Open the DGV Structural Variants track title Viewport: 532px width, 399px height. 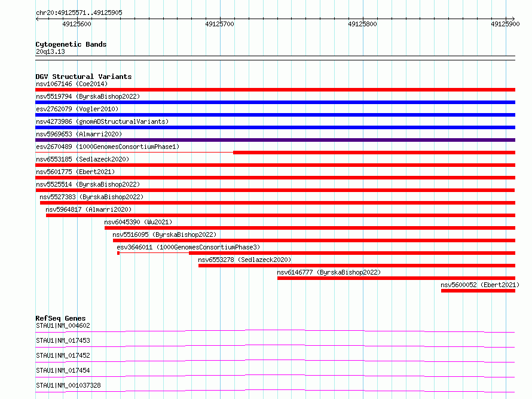[x=84, y=77]
